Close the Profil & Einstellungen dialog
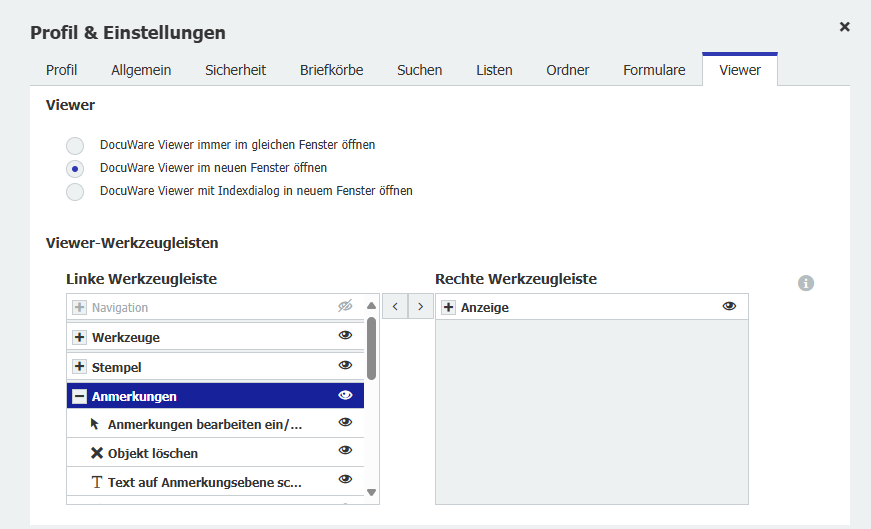The image size is (871, 529). pos(844,27)
